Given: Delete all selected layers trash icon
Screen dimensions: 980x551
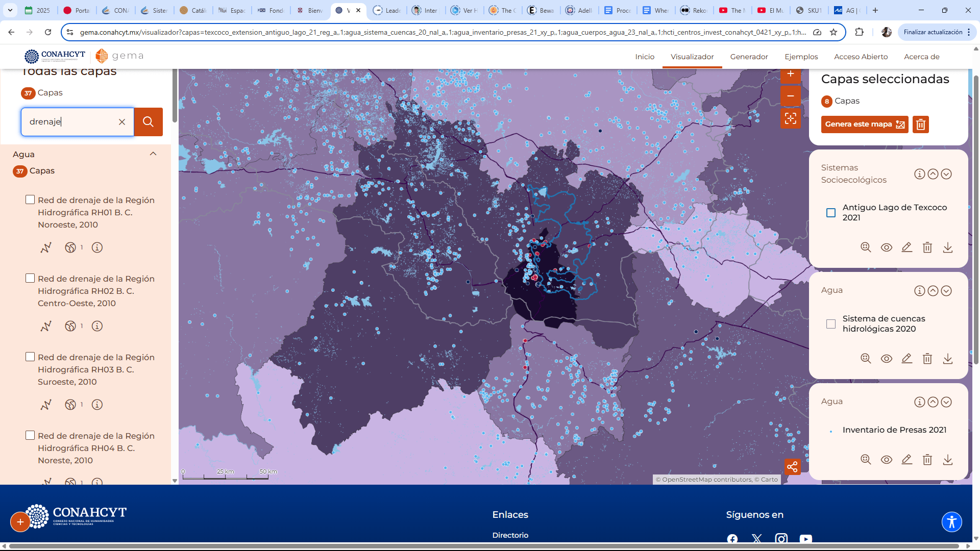Looking at the screenshot, I should click(920, 124).
